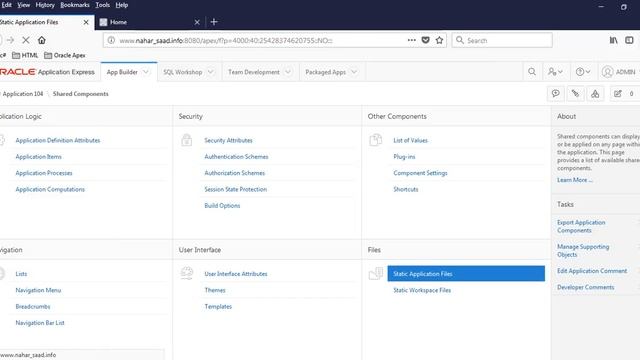The height and width of the screenshot is (360, 640).
Task: Open the Oracle Apex bookmarks folder
Action: pyautogui.click(x=65, y=55)
